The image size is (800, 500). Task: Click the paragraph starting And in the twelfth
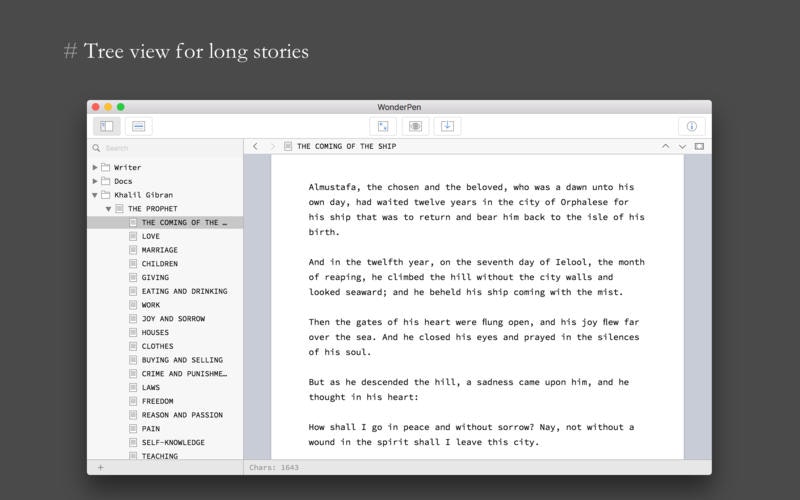click(x=477, y=277)
